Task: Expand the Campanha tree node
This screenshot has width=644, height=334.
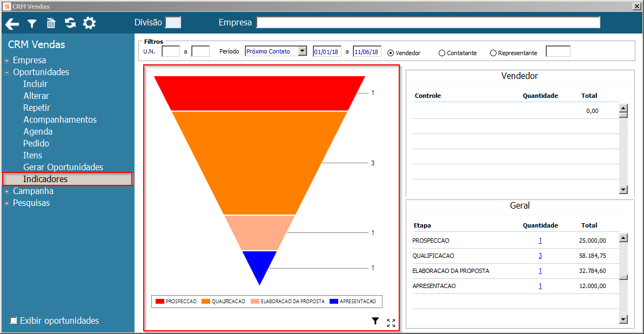Action: click(6, 191)
